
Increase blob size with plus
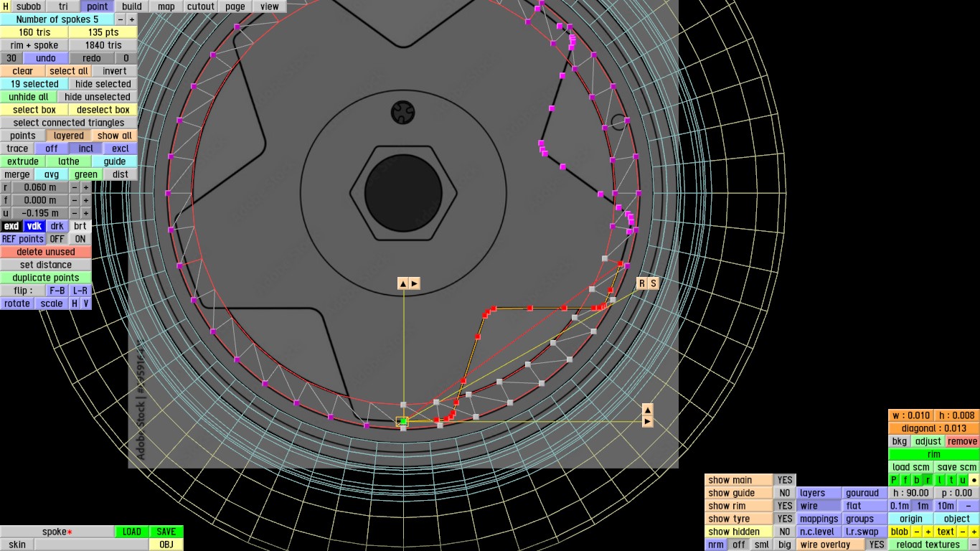pos(928,532)
